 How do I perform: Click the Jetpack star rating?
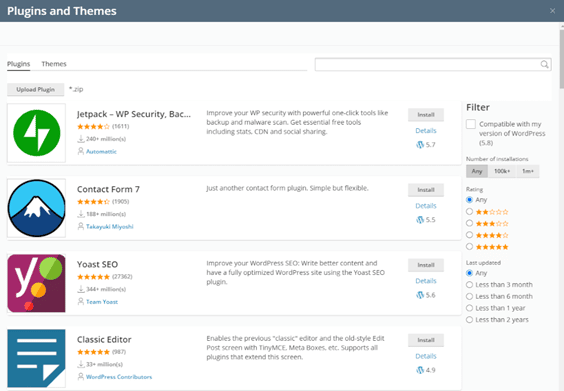click(x=93, y=127)
